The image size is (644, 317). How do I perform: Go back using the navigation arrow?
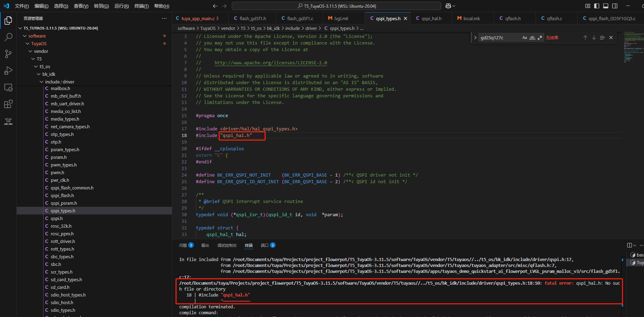[215, 6]
